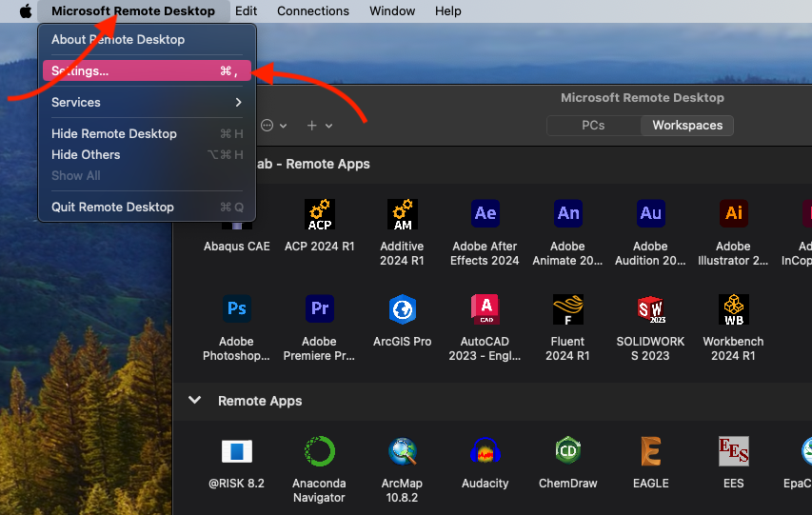
Task: Open the Help menu
Action: click(x=448, y=10)
